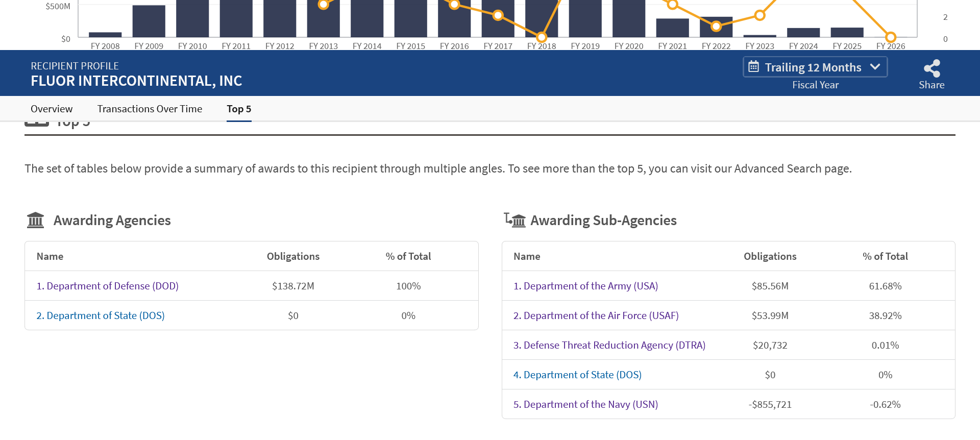
Task: Open Department of State (DOS) sub-agency link
Action: (x=577, y=375)
